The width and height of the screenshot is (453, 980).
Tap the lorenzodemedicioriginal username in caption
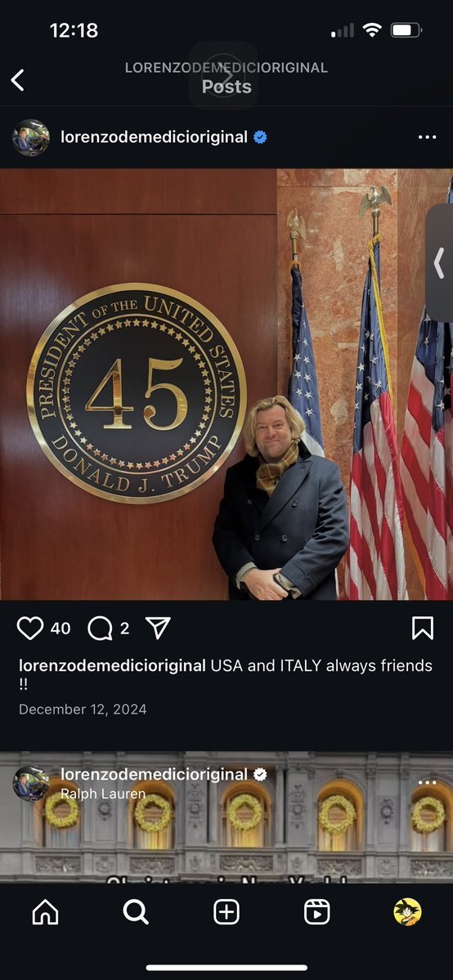(x=112, y=665)
